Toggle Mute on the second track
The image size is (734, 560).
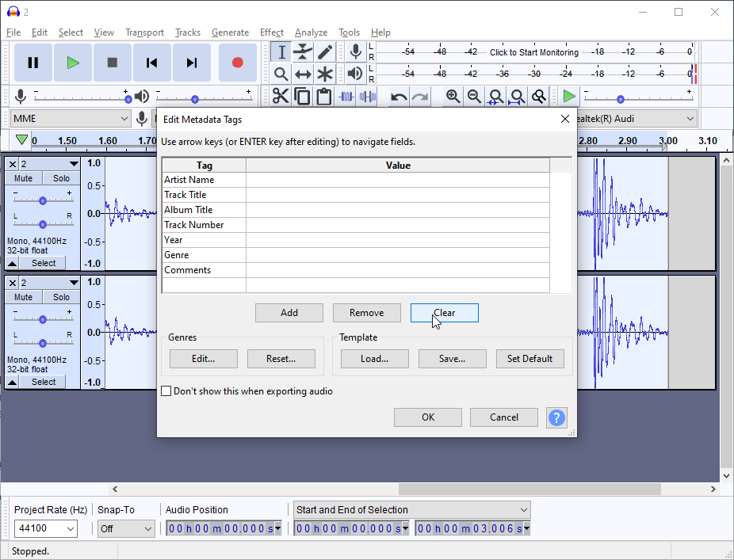point(24,297)
